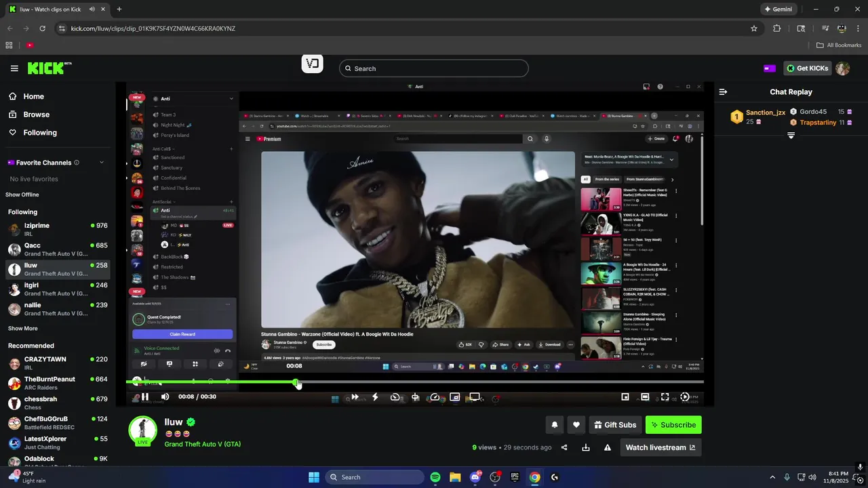Viewport: 868px width, 488px height.
Task: Bookmark this page with the star
Action: [x=754, y=28]
